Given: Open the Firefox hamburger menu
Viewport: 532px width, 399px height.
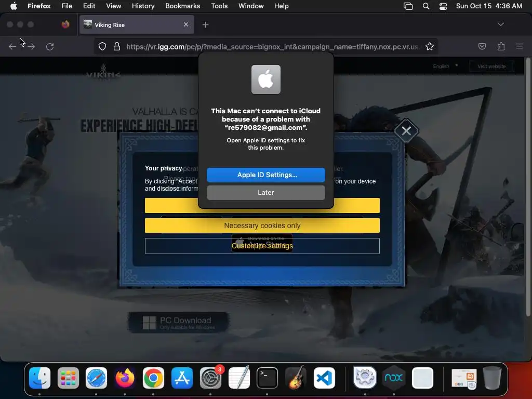Looking at the screenshot, I should click(x=520, y=46).
